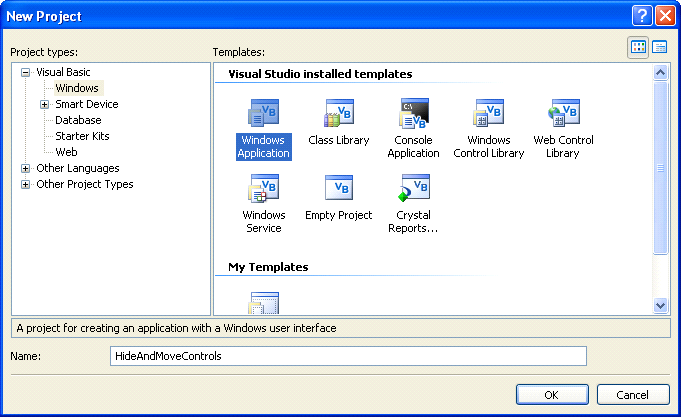Click the Web Control Library label
The image size is (681, 417).
click(x=563, y=147)
